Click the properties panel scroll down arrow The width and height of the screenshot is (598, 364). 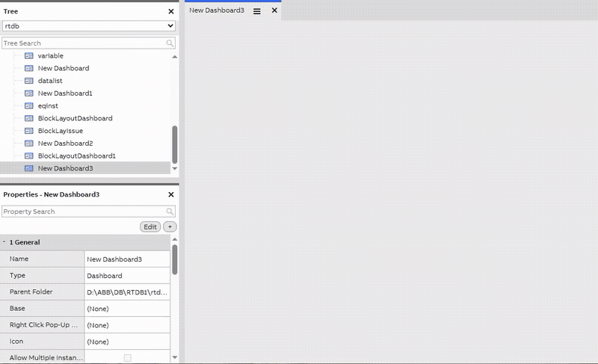click(x=175, y=357)
